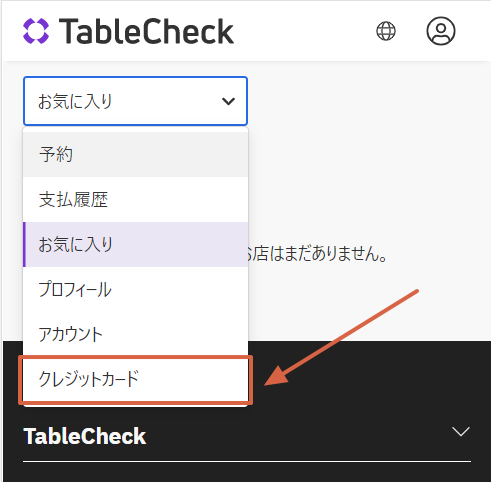This screenshot has height=482, width=491.
Task: Select 支払履歴 from the dropdown list
Action: click(x=135, y=199)
